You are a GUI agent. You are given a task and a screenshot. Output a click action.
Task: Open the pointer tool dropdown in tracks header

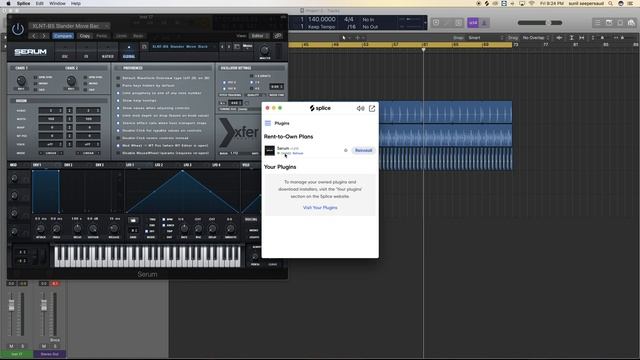click(x=345, y=38)
